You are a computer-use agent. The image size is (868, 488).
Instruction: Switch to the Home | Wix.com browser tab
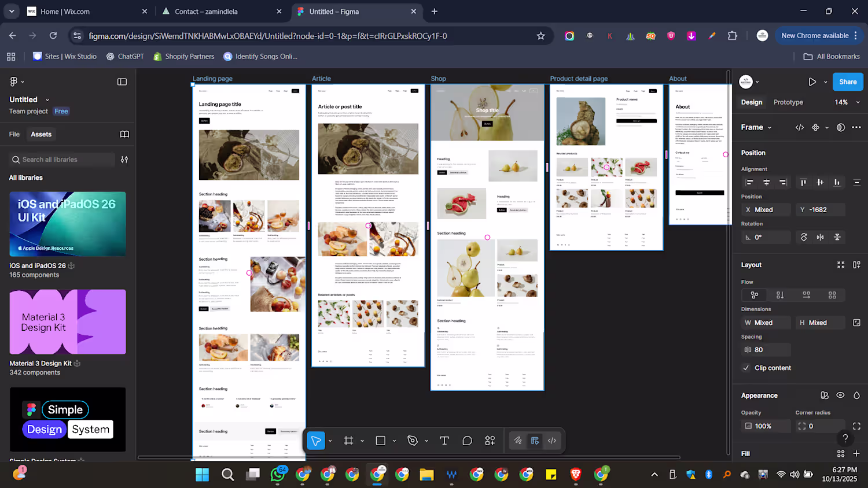87,12
